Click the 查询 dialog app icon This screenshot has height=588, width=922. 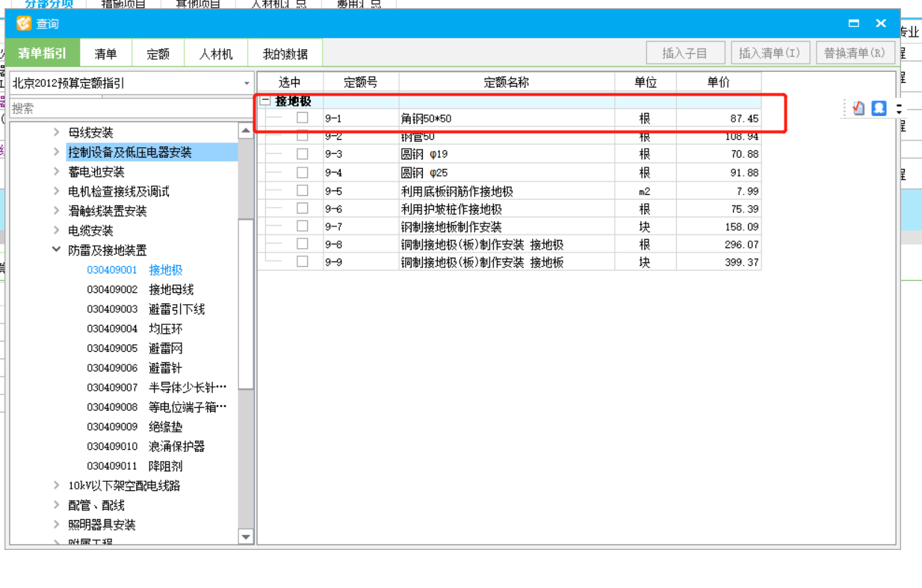coord(24,24)
